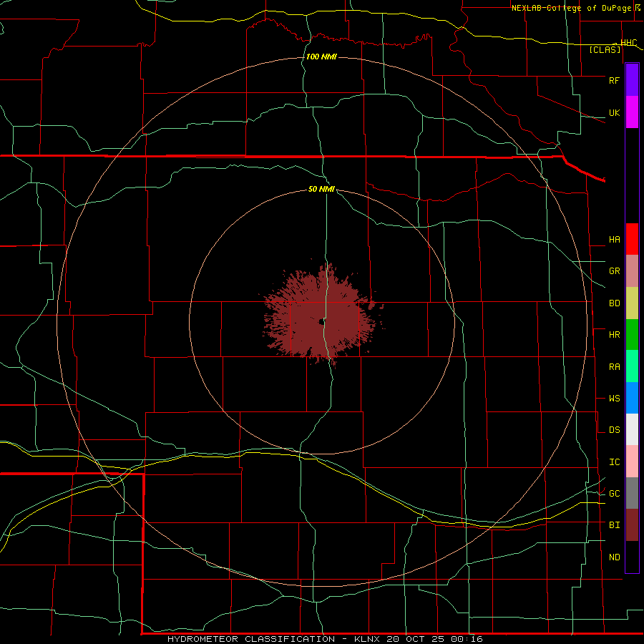Click the 100 NMI range ring label

pyautogui.click(x=321, y=57)
